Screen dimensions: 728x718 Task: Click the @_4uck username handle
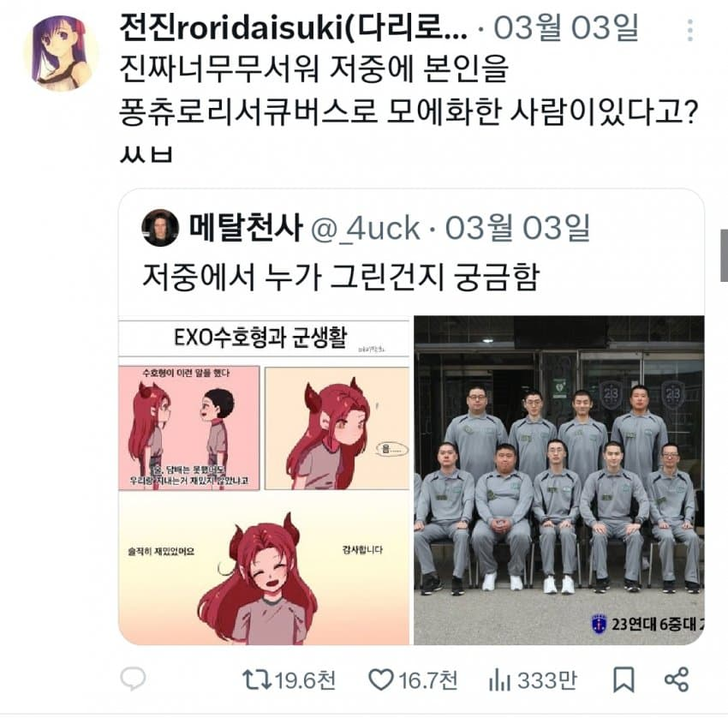tap(365, 229)
